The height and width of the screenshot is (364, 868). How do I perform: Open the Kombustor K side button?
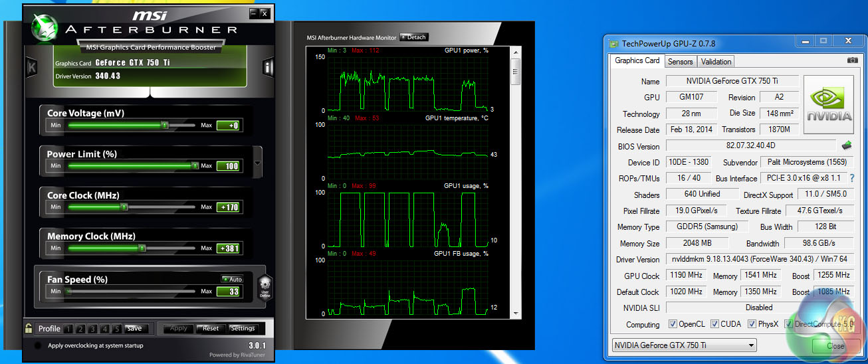tap(31, 67)
